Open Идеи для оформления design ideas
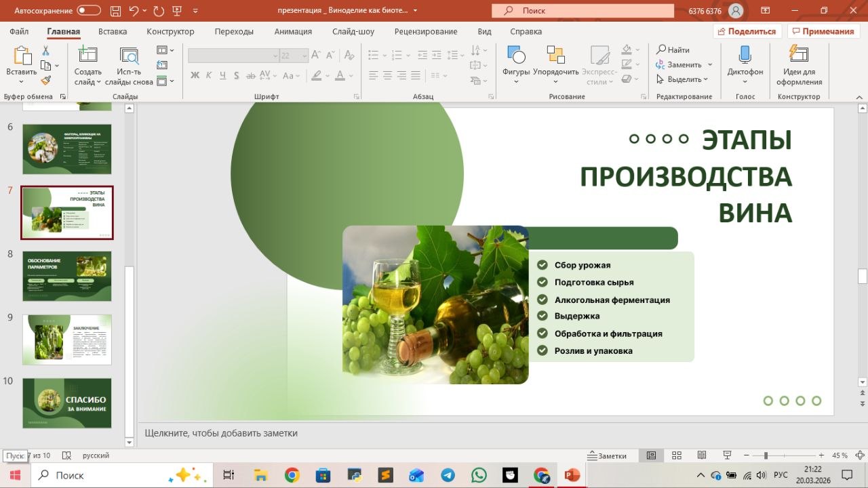Viewport: 868px width, 488px height. click(800, 66)
